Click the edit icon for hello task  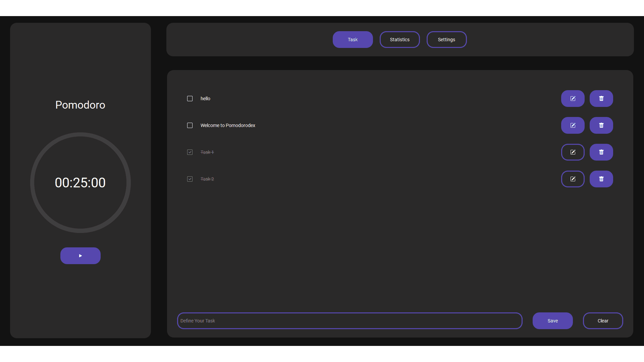point(573,99)
